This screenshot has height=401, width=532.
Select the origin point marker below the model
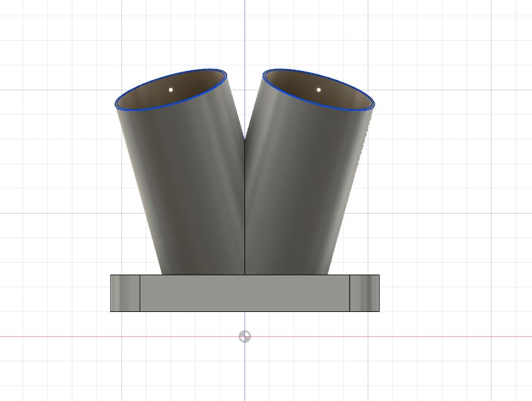[245, 336]
